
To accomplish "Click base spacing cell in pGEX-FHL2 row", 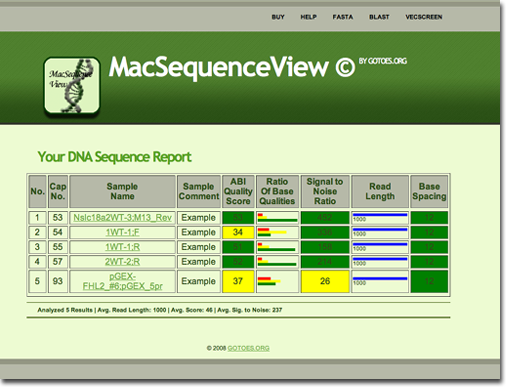I will coord(429,281).
